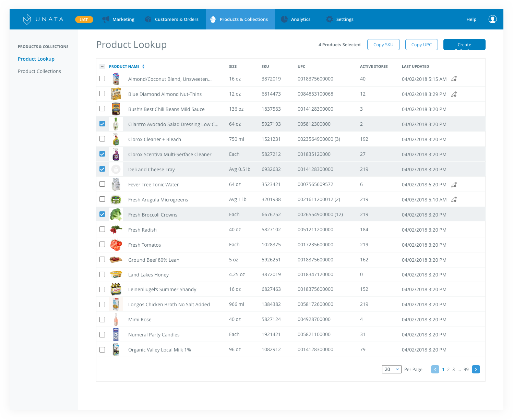Image resolution: width=513 pixels, height=420 pixels.
Task: Sort by Product Name column arrows
Action: [x=143, y=66]
